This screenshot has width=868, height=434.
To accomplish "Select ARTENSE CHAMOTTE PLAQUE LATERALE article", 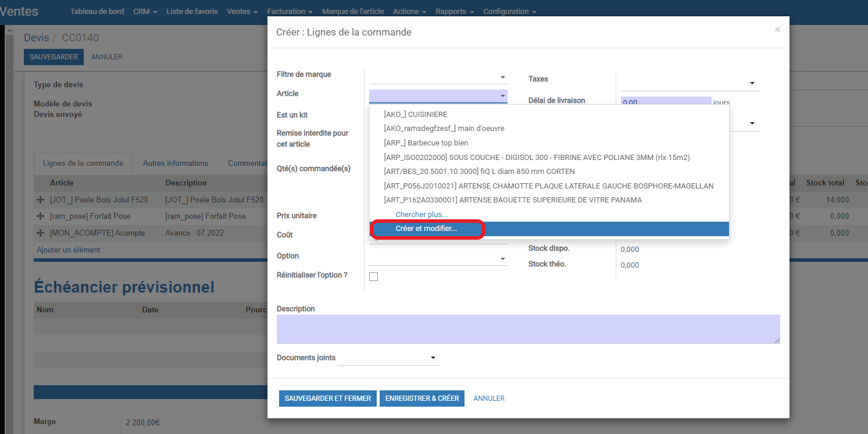I will 549,186.
